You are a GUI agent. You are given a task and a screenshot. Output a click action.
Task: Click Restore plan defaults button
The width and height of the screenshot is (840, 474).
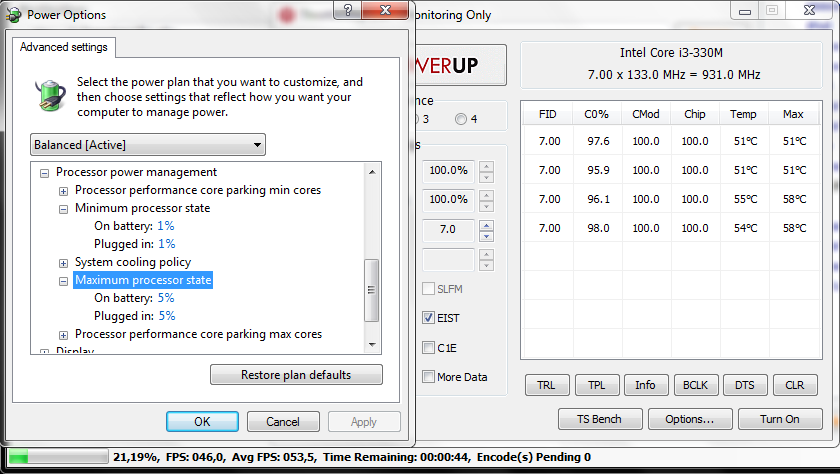coord(296,375)
